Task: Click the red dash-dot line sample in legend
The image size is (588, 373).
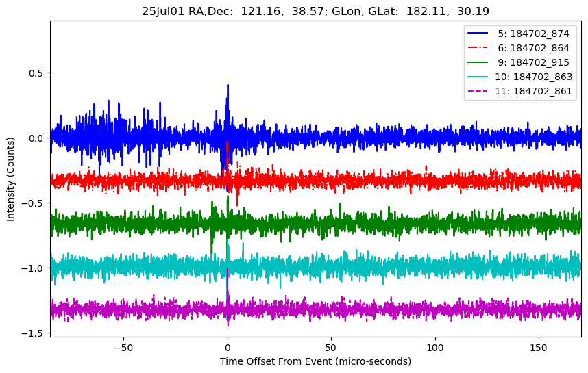Action: coord(478,47)
